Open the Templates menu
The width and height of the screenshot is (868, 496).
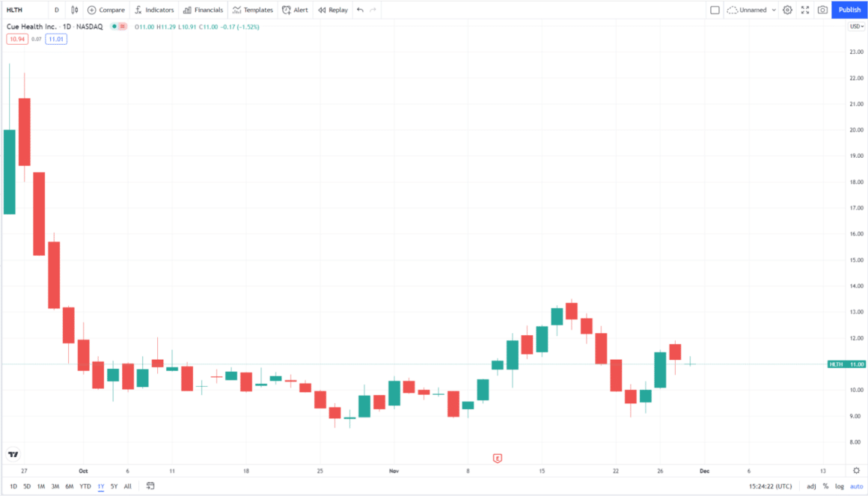pyautogui.click(x=251, y=10)
